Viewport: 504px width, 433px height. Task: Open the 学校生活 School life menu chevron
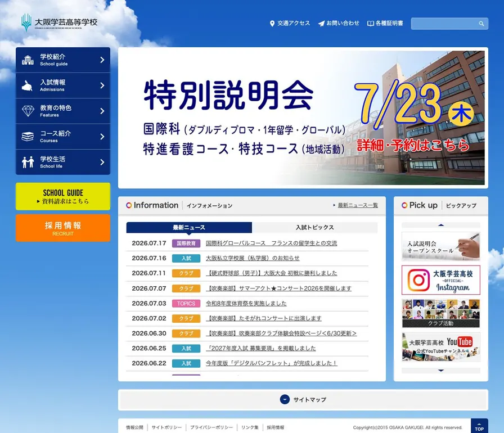[x=102, y=162]
